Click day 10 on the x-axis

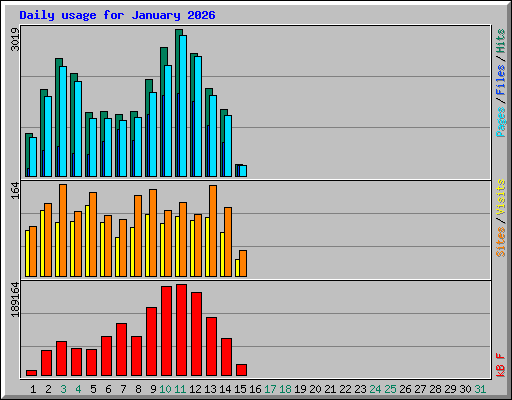point(165,389)
